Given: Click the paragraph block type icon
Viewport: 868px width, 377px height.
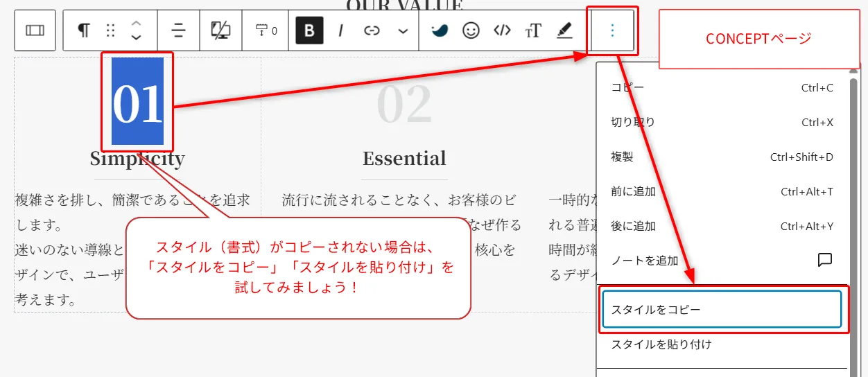Looking at the screenshot, I should pos(84,30).
